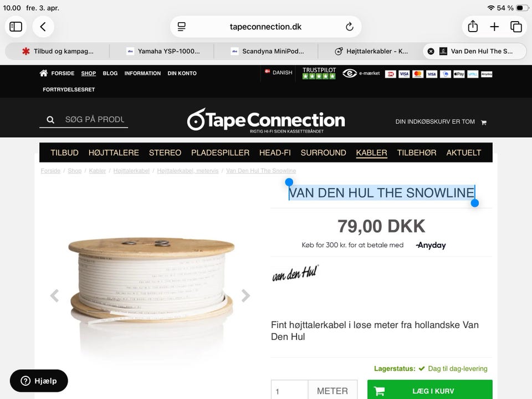The image size is (532, 399).
Task: Tap the share icon in the toolbar
Action: [x=473, y=27]
